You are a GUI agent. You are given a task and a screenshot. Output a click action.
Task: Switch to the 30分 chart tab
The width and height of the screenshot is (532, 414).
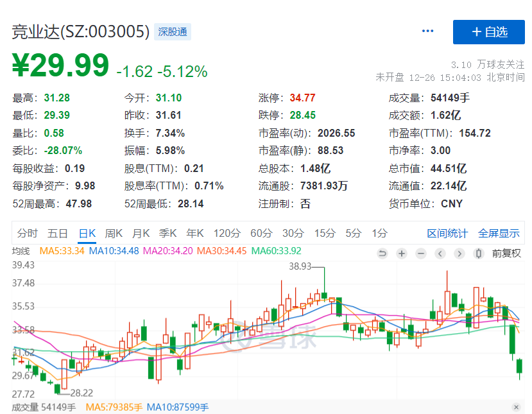pyautogui.click(x=293, y=233)
